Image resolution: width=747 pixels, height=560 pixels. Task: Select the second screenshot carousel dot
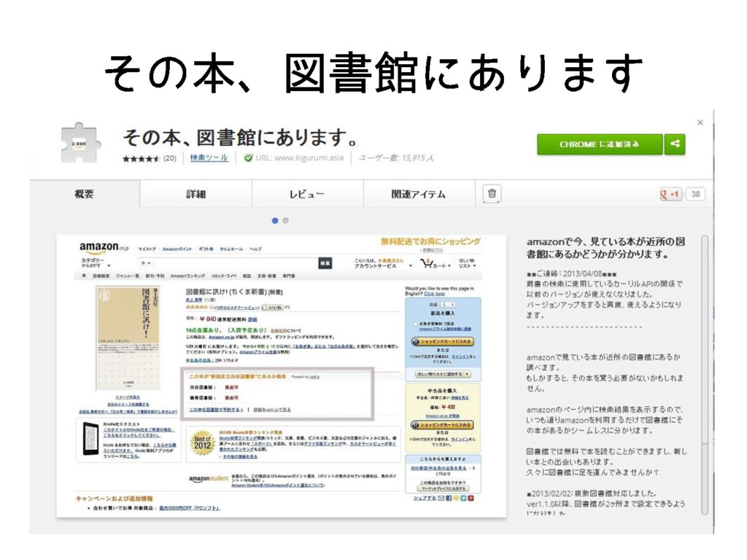[285, 220]
